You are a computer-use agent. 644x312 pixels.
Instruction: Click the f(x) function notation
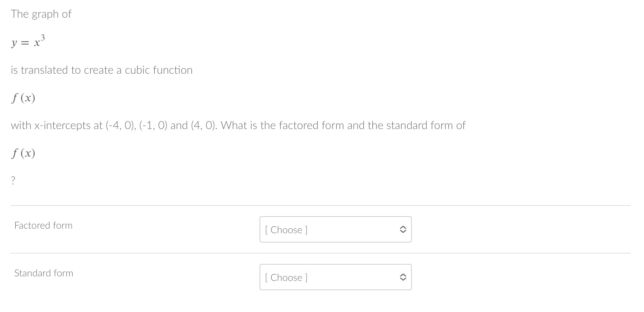23,98
